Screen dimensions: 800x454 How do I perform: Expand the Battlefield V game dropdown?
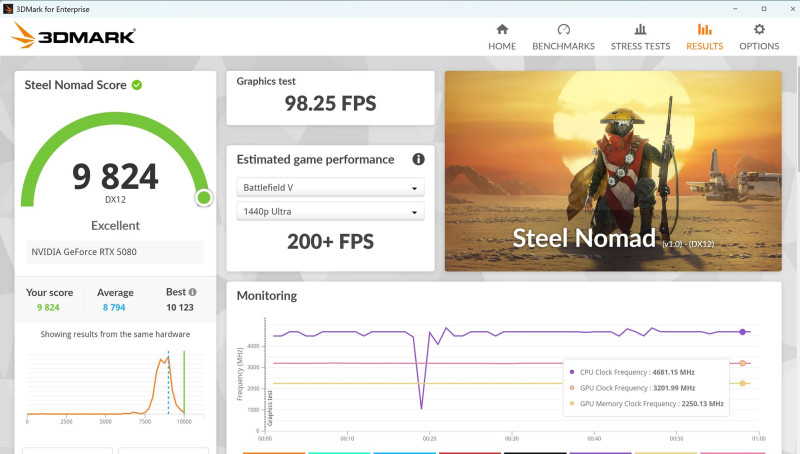(330, 187)
